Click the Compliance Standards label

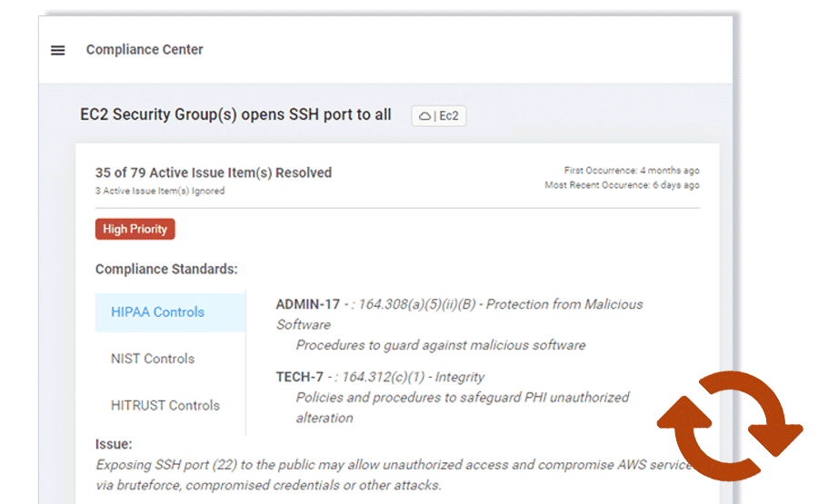(166, 269)
